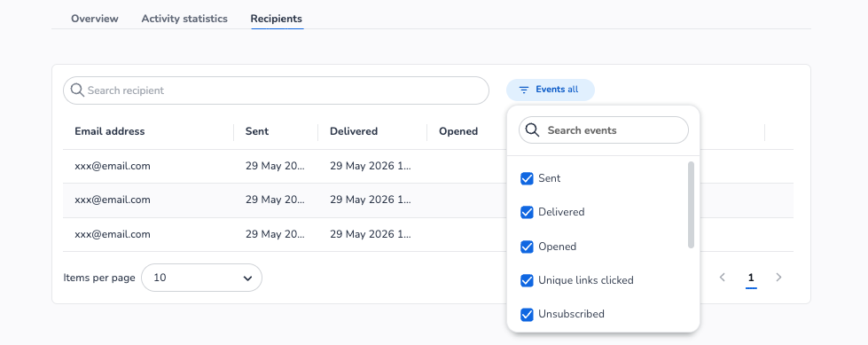The height and width of the screenshot is (345, 868).
Task: Open the Activity statistics tab
Action: (x=184, y=19)
